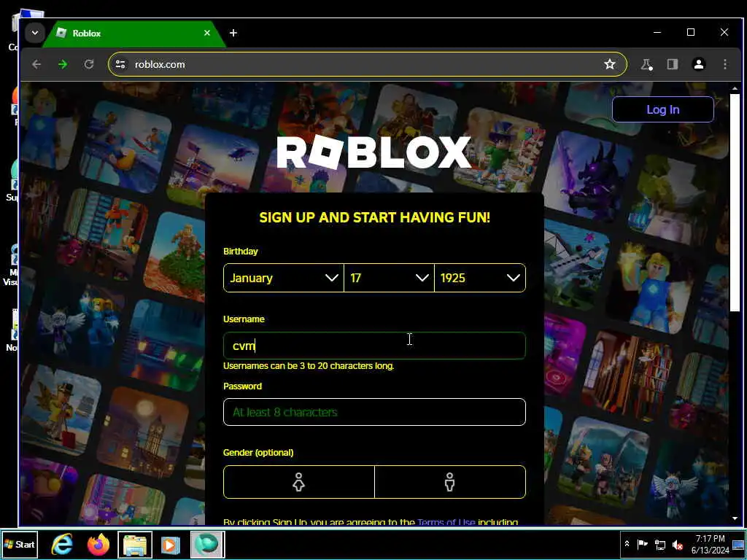Open Chrome Labs flask icon
747x560 pixels.
[646, 64]
